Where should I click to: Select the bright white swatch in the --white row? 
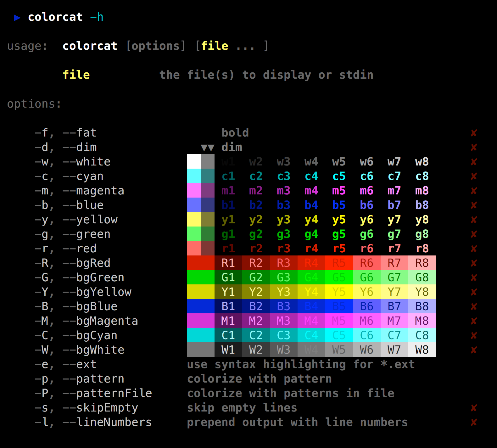[x=194, y=161]
